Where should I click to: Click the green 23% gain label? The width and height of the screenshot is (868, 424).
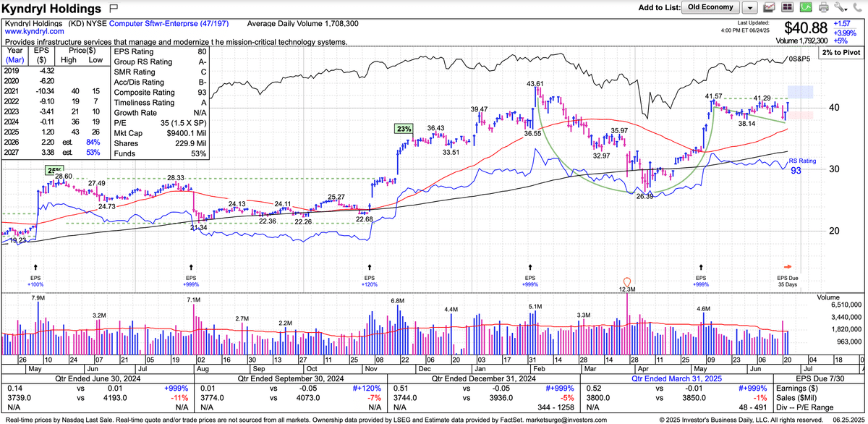(x=403, y=129)
